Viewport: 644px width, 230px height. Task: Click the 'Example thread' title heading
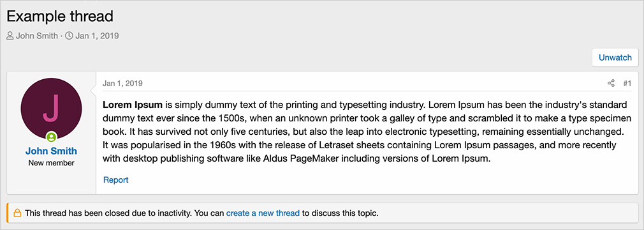coord(60,17)
